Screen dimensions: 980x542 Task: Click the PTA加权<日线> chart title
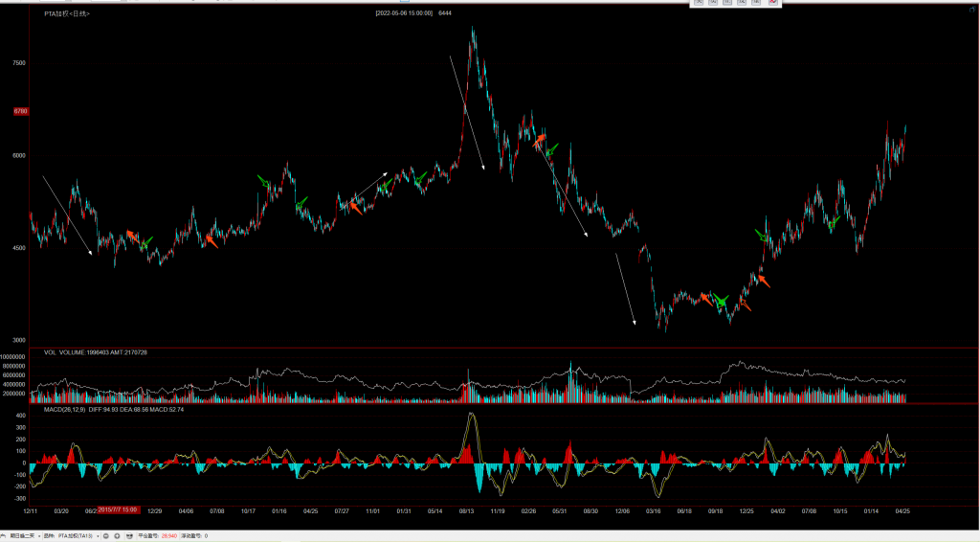pos(67,14)
